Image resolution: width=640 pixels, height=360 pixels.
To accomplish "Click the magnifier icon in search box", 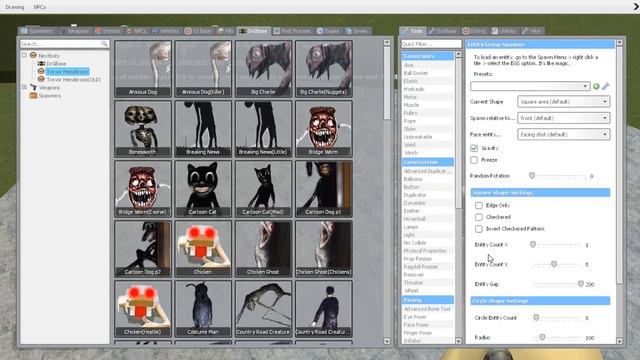I will (x=104, y=44).
